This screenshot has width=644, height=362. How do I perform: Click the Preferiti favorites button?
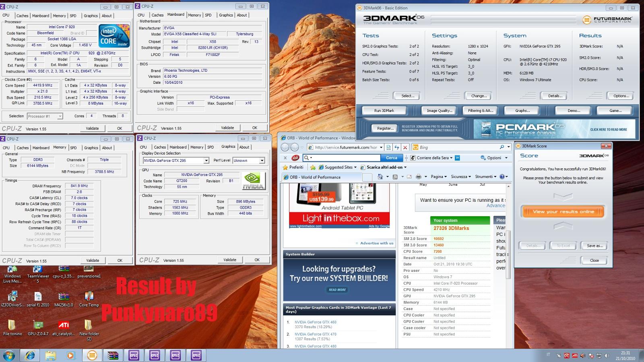[293, 167]
